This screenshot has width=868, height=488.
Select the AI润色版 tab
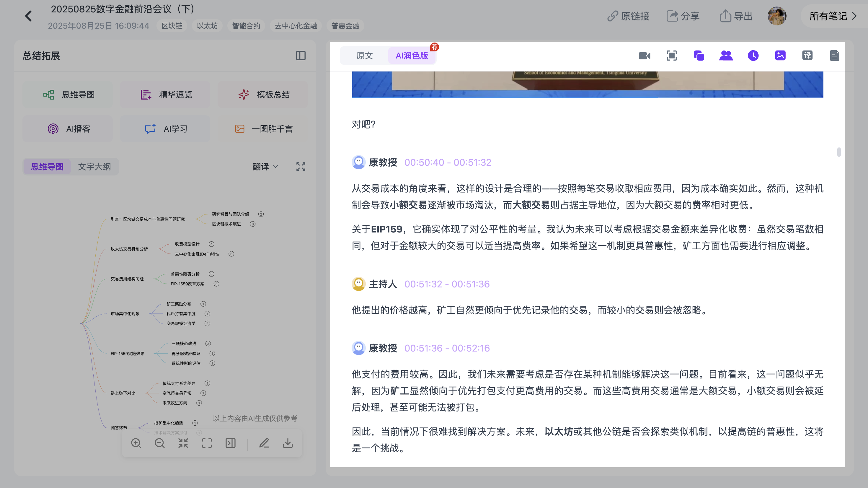coord(412,56)
